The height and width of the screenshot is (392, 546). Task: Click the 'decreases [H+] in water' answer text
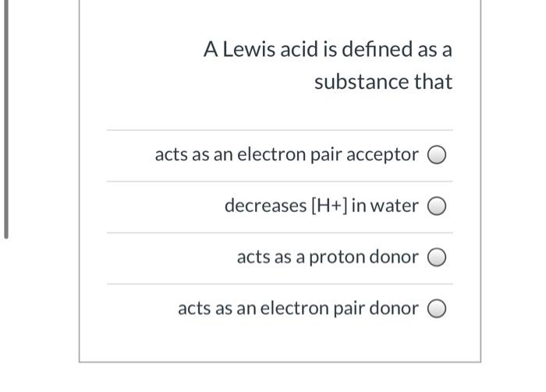point(321,206)
